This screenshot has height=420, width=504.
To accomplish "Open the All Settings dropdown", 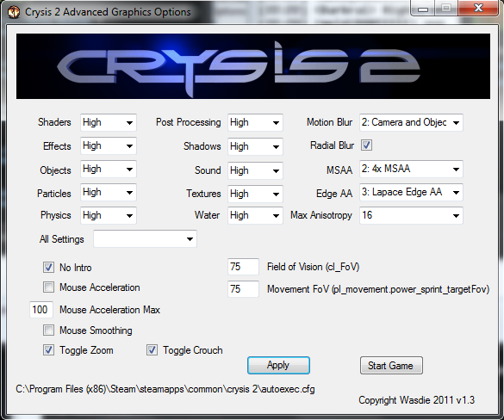I will pos(145,239).
